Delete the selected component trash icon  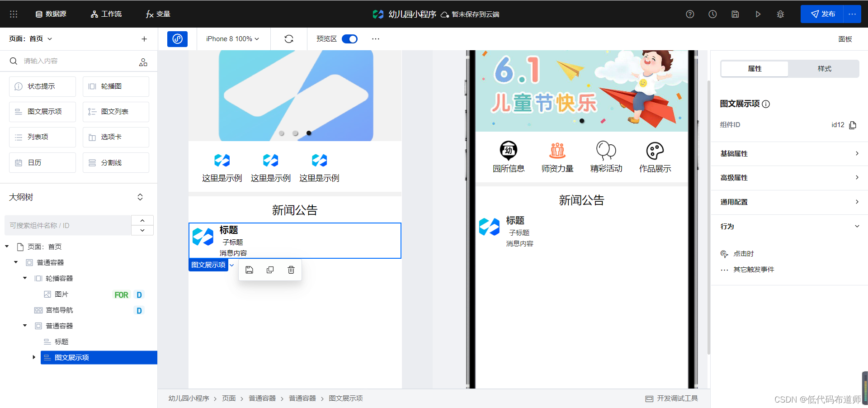[291, 270]
